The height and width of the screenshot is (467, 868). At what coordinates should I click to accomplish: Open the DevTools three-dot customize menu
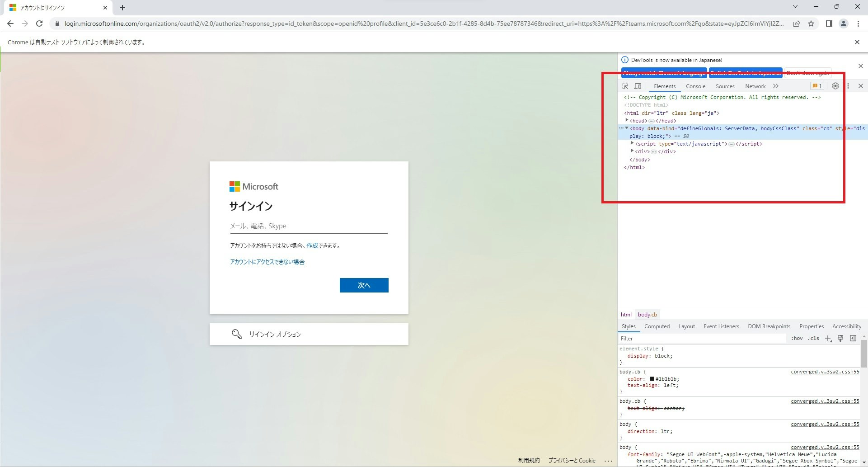[x=848, y=86]
